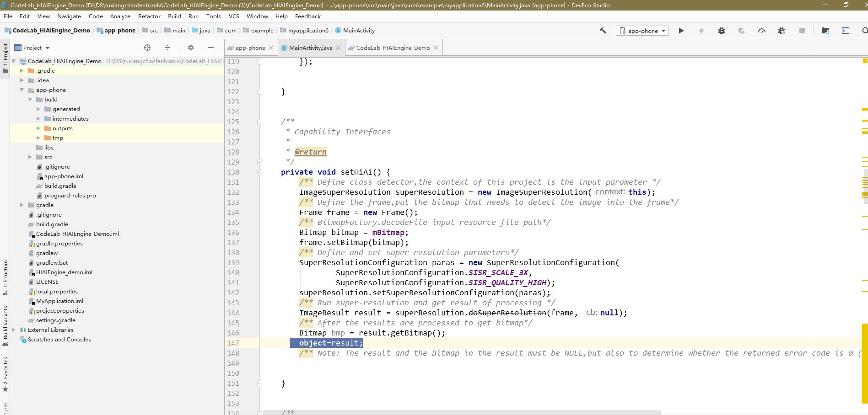Open the 1: Project side tool window

click(5, 58)
